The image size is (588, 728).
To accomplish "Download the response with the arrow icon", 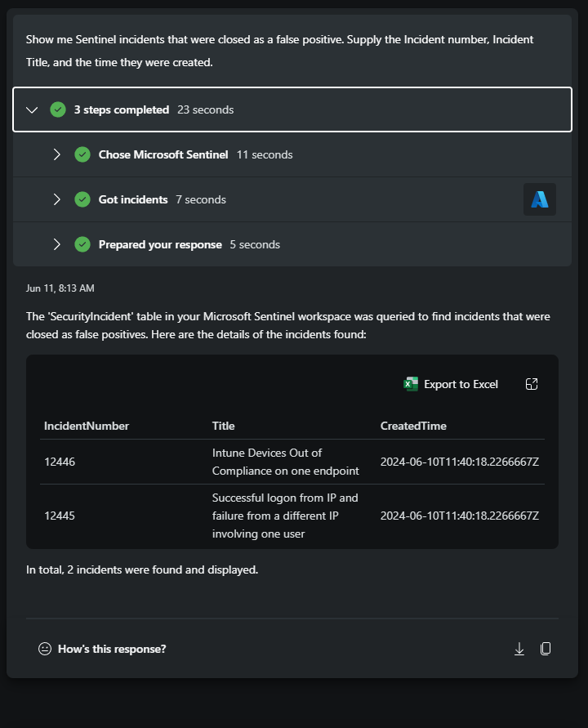I will point(519,649).
